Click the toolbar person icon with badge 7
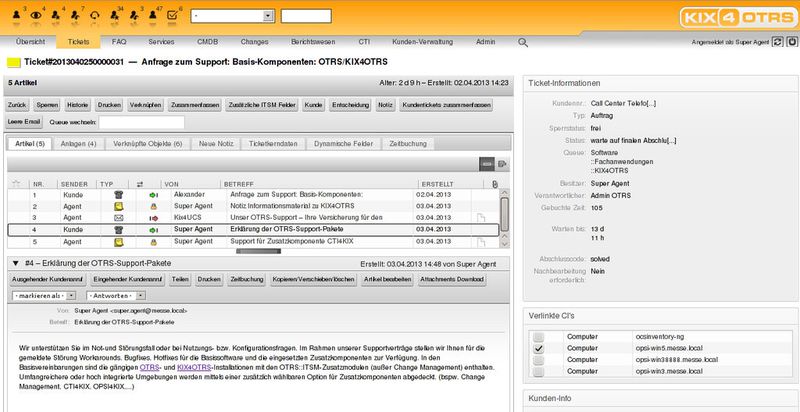 [75, 15]
